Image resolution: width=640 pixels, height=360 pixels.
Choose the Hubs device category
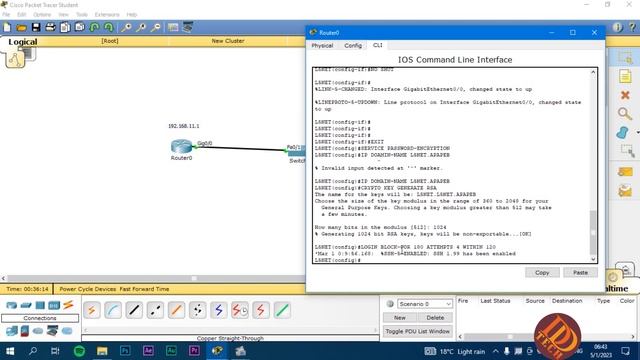tap(40, 305)
